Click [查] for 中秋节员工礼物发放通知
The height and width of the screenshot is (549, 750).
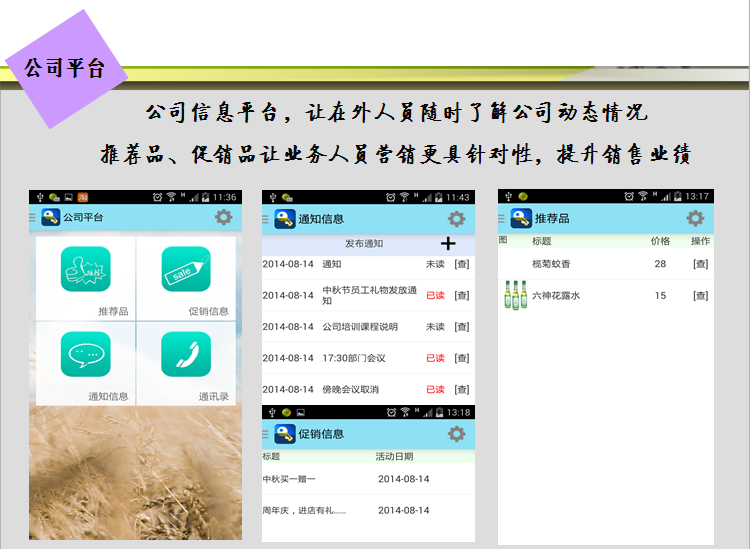462,296
